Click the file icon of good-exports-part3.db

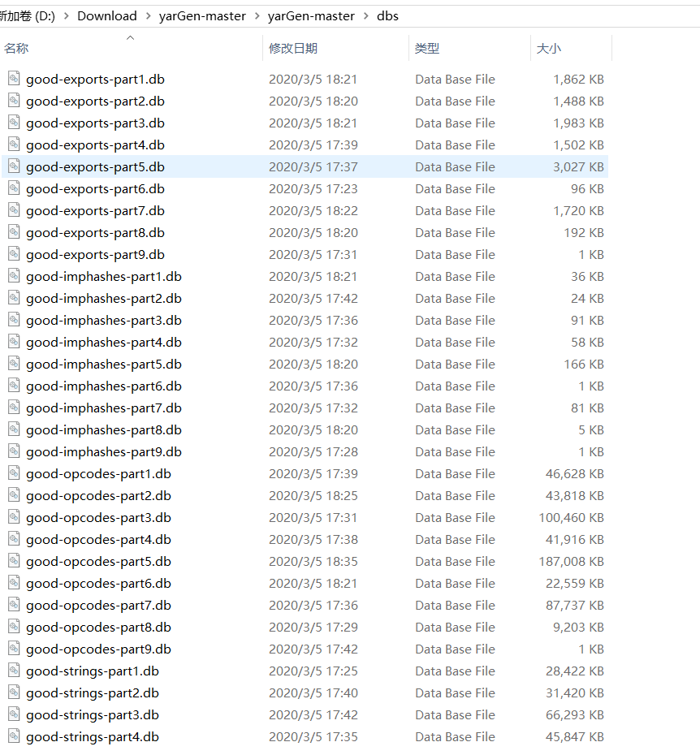[14, 123]
